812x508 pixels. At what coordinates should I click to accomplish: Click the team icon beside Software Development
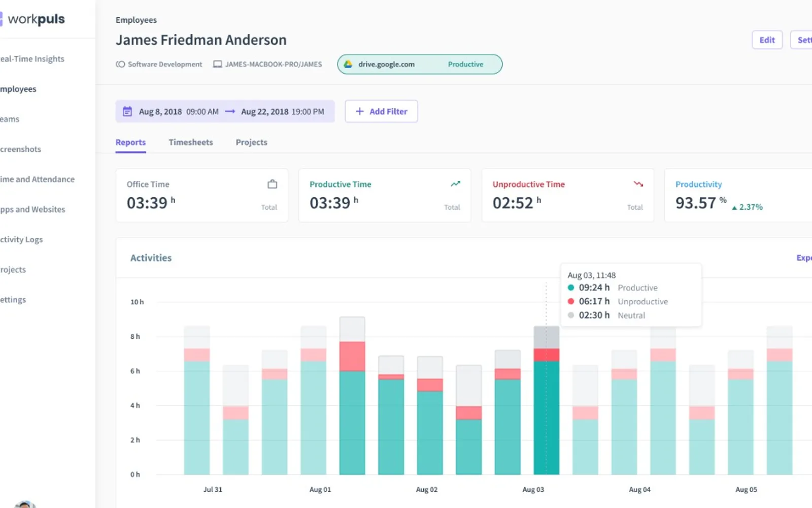click(x=120, y=65)
